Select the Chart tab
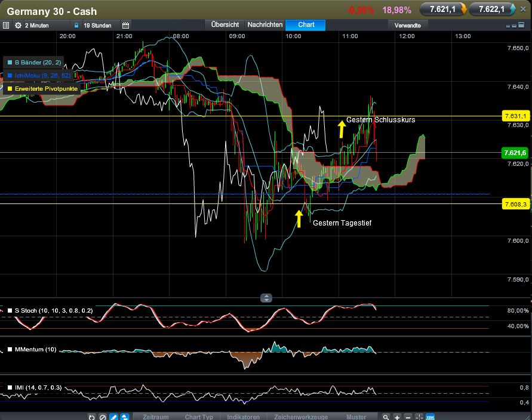The width and height of the screenshot is (532, 420). 306,24
